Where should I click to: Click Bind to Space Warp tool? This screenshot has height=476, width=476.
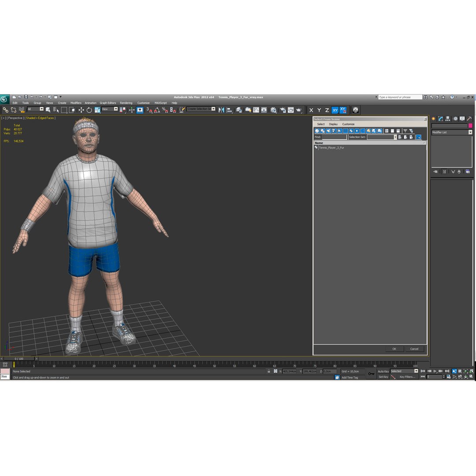[x=22, y=110]
